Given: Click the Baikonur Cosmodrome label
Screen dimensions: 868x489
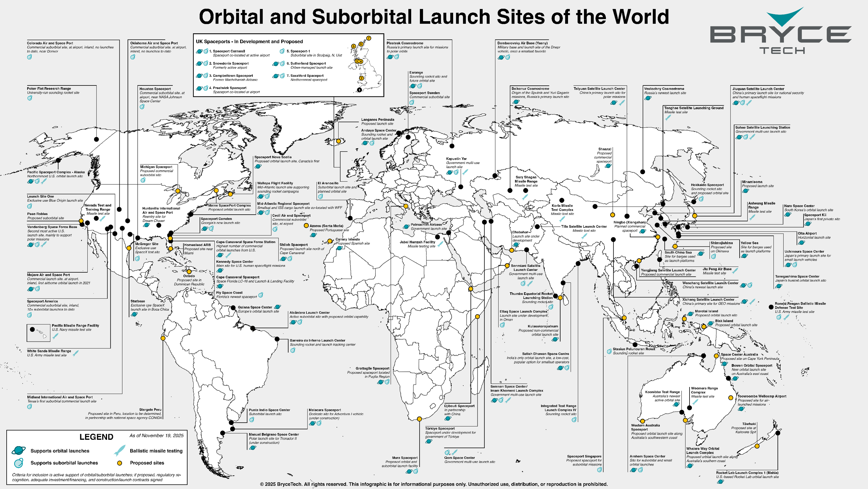Looking at the screenshot, I should coord(530,89).
